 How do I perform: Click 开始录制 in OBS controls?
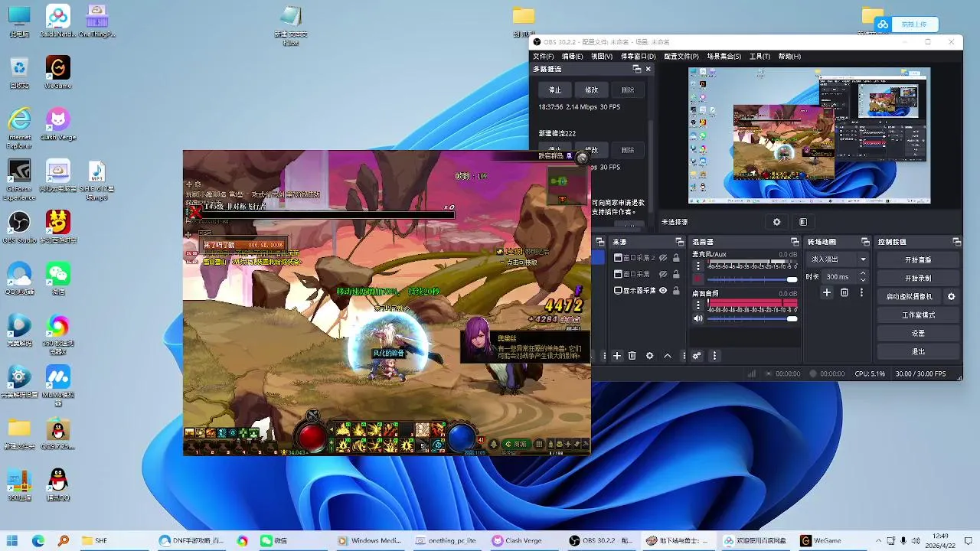[918, 278]
